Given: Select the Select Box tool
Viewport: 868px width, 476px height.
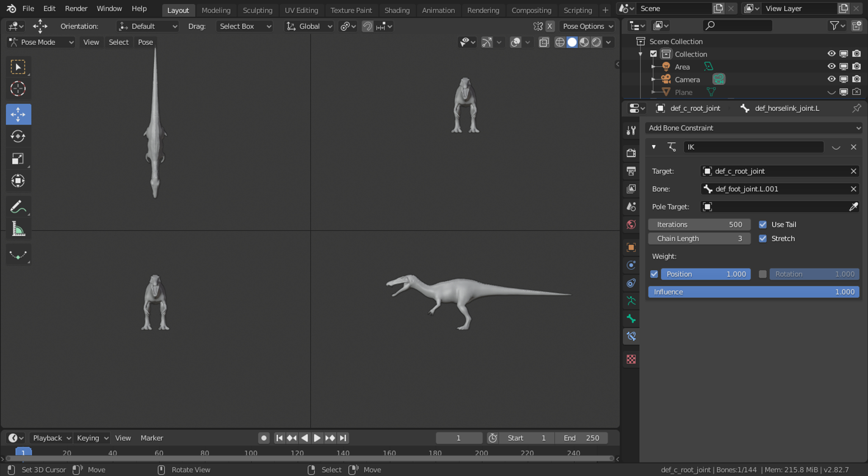Looking at the screenshot, I should point(18,67).
